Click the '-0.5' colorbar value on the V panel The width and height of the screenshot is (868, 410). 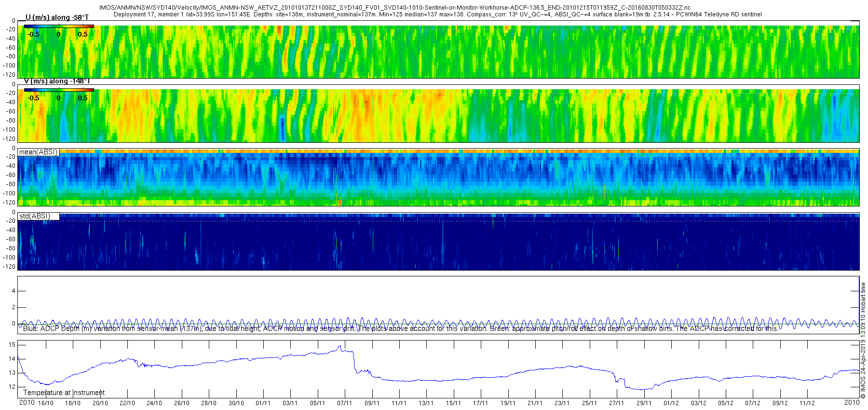point(33,98)
